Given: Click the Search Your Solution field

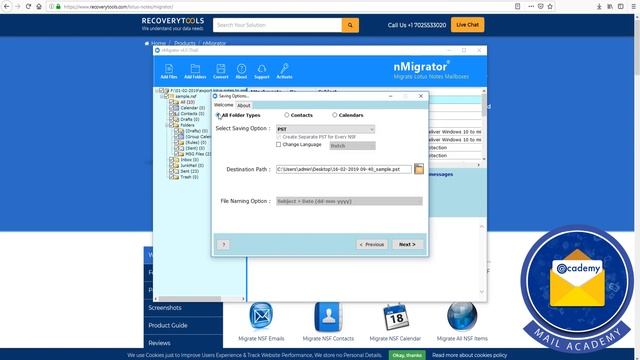Looking at the screenshot, I should pyautogui.click(x=277, y=25).
